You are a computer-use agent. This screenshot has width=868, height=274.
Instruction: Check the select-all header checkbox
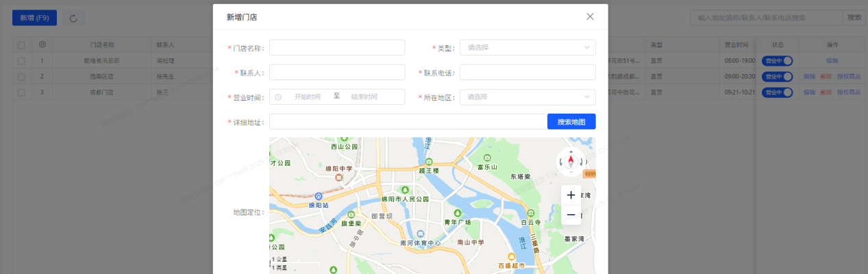pos(21,45)
